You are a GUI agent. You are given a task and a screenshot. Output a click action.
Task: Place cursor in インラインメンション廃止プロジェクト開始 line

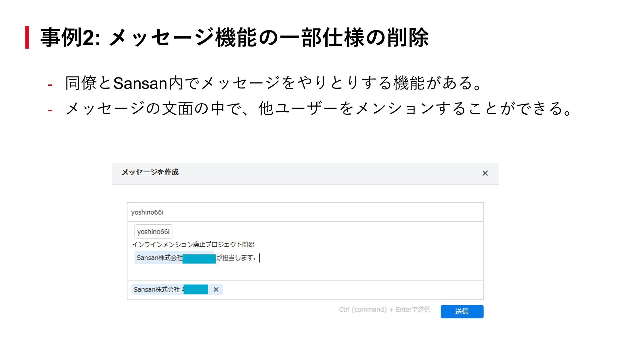click(193, 245)
